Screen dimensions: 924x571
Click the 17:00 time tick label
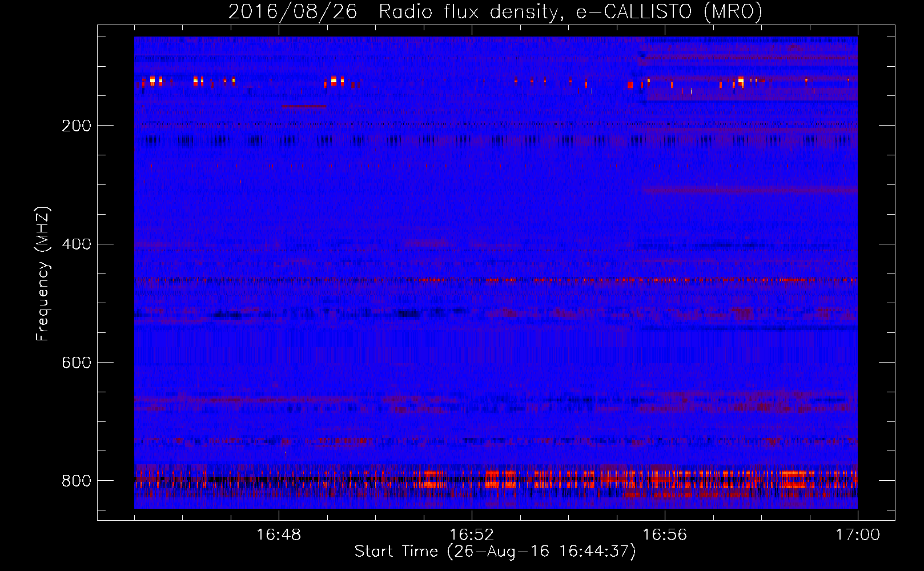[858, 534]
